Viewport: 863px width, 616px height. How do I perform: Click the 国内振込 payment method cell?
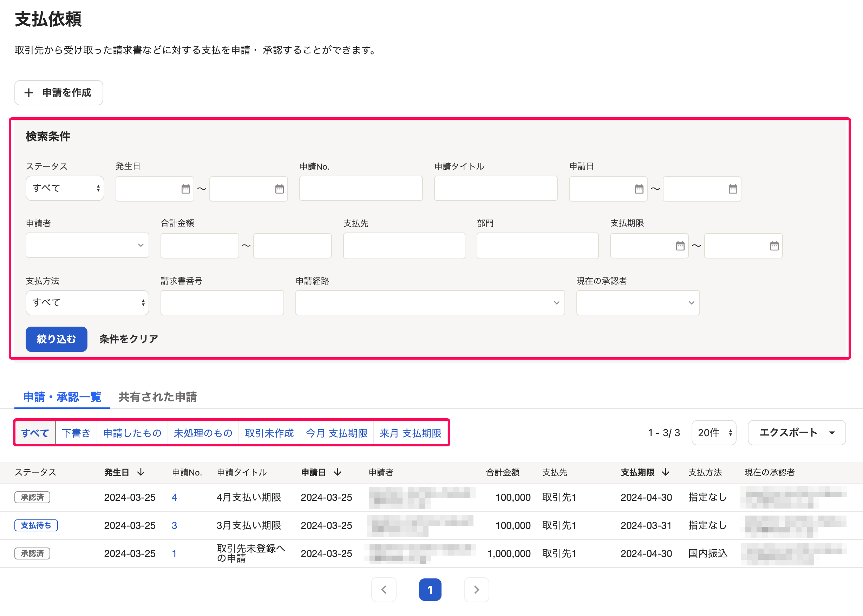click(708, 553)
